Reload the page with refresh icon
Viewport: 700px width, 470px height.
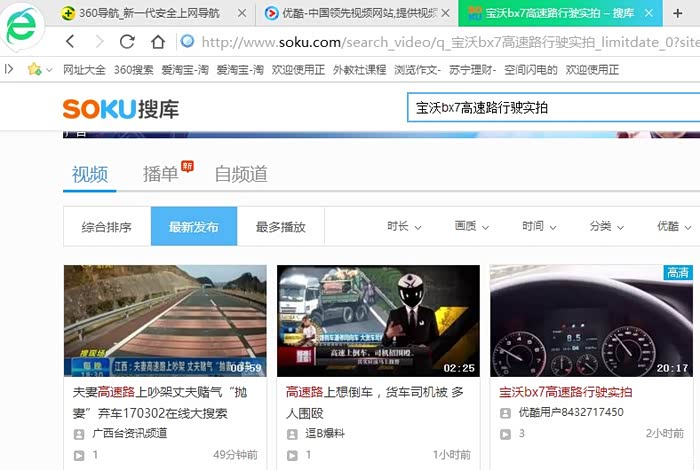[127, 42]
